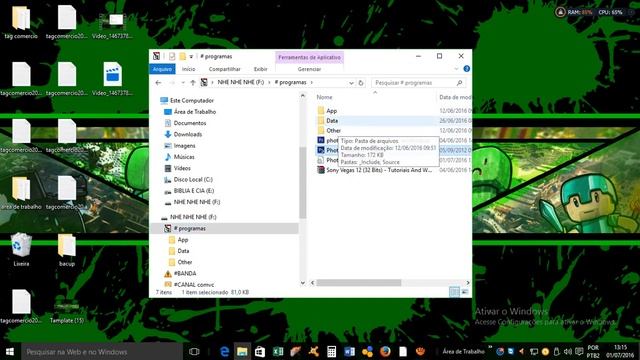Image resolution: width=640 pixels, height=360 pixels.
Task: Click the POR PTB2 language indicator
Action: pyautogui.click(x=593, y=351)
